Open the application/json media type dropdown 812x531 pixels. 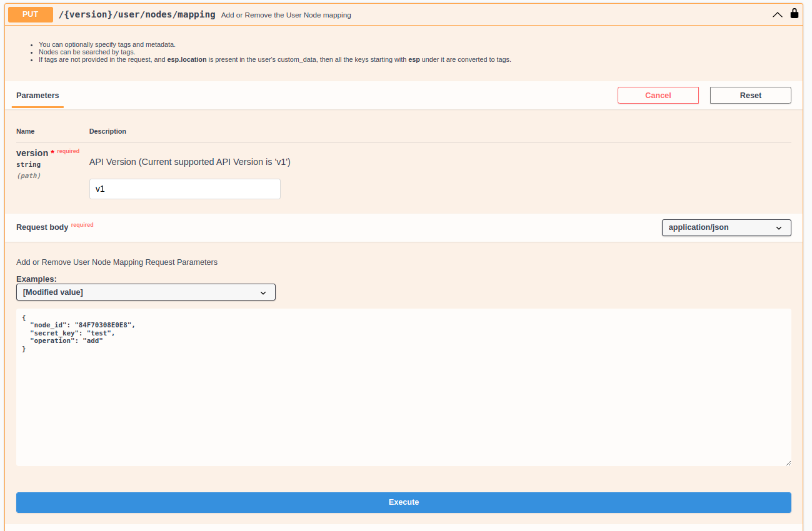pyautogui.click(x=726, y=227)
